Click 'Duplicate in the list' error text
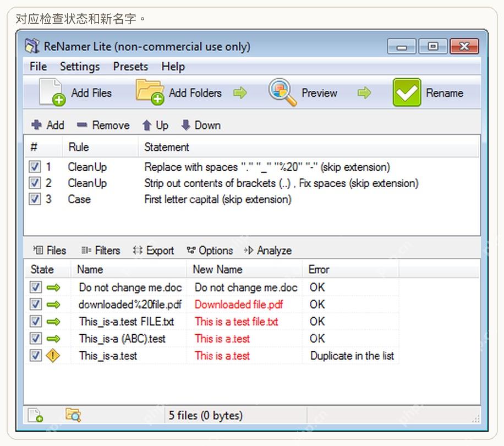Viewport: 504px width, 446px height. (352, 356)
